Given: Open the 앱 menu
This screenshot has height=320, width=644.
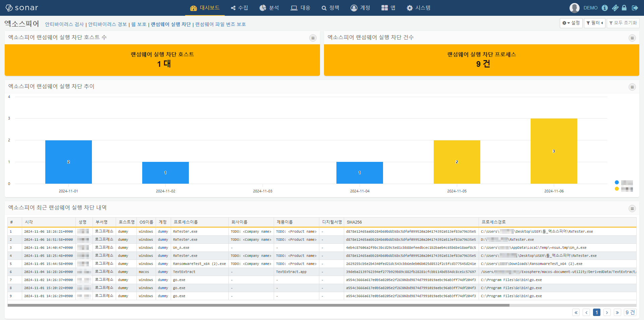Looking at the screenshot, I should 388,8.
